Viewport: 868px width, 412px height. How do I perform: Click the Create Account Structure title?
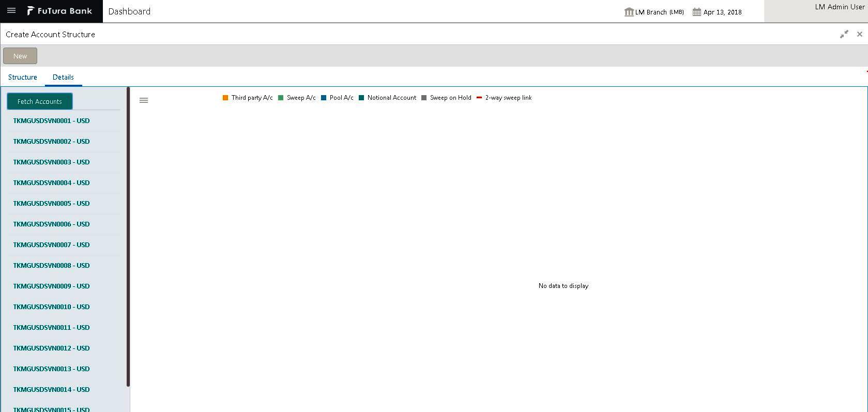tap(50, 34)
